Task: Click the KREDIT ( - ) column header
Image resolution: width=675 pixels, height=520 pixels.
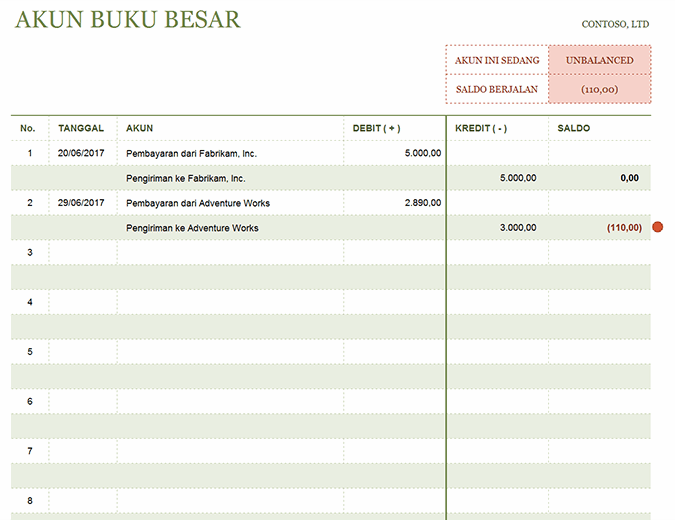Action: click(481, 128)
